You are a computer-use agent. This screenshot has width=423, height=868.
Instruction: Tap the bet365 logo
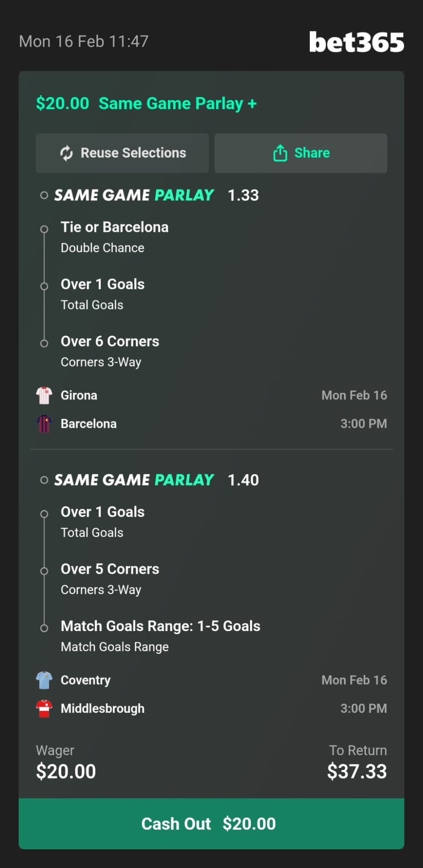coord(356,42)
